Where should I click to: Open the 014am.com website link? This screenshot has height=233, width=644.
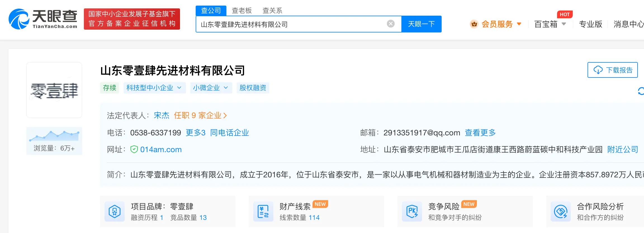coord(161,149)
